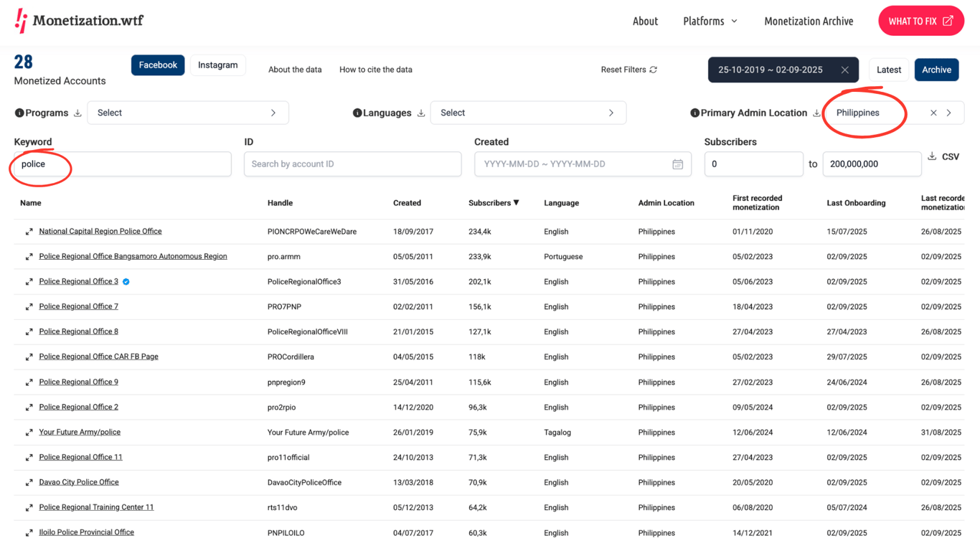
Task: Click the verified badge beside Police Regional Office 3
Action: pyautogui.click(x=126, y=282)
